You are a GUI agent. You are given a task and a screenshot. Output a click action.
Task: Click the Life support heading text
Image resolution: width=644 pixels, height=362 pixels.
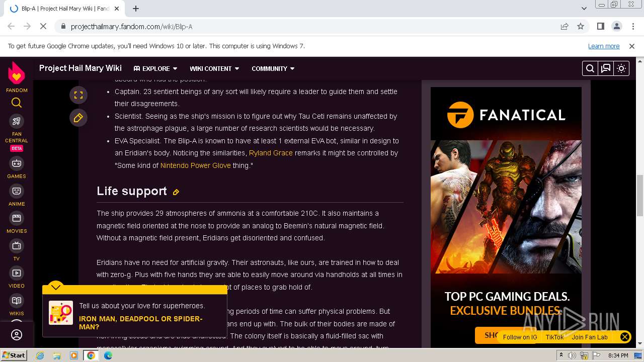click(x=132, y=191)
